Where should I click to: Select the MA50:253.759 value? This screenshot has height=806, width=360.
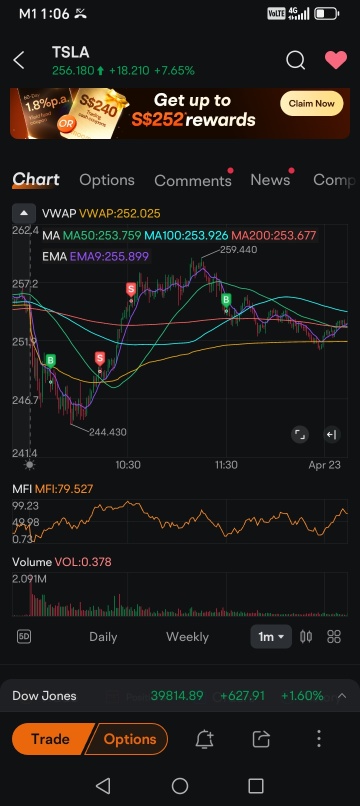pyautogui.click(x=102, y=236)
